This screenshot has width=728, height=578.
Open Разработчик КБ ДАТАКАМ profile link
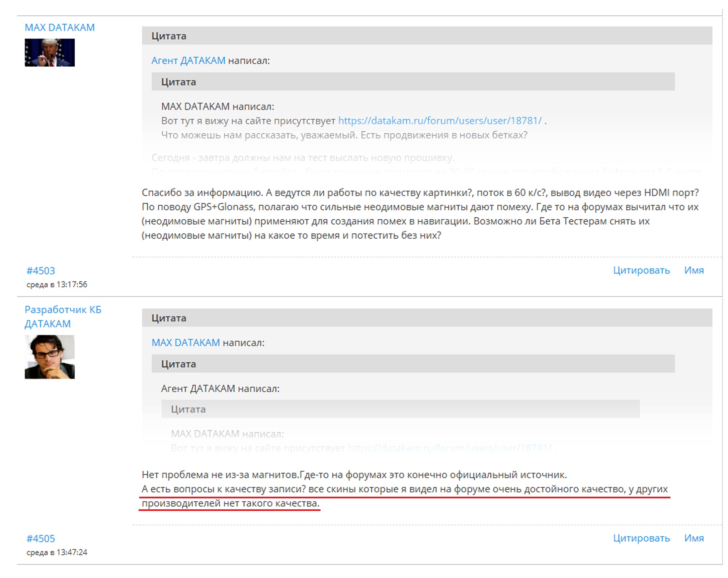click(x=63, y=317)
